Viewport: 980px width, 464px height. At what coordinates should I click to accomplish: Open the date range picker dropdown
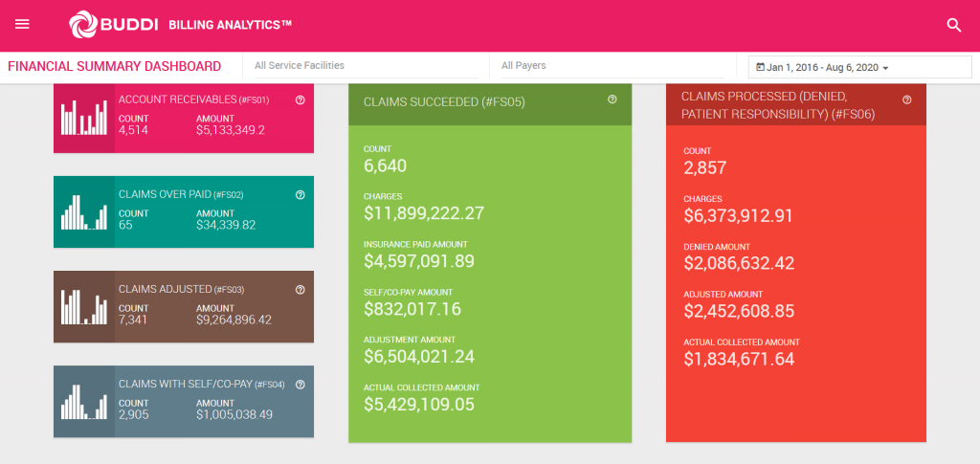(860, 67)
